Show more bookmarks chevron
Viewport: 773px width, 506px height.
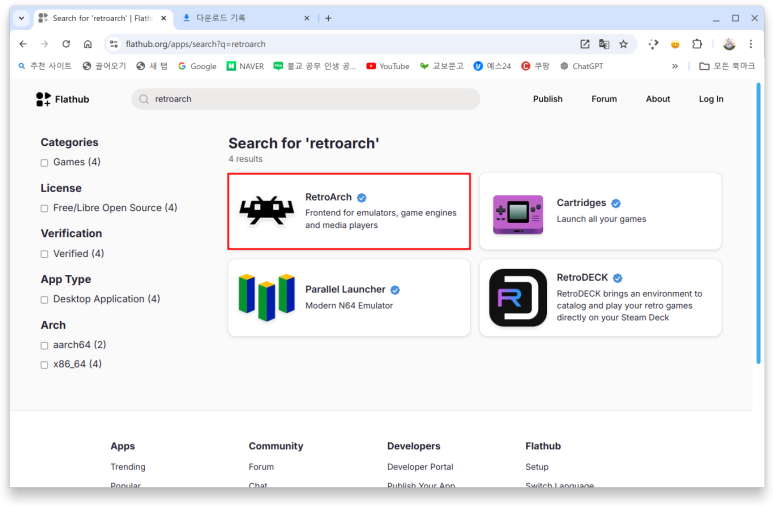[675, 66]
